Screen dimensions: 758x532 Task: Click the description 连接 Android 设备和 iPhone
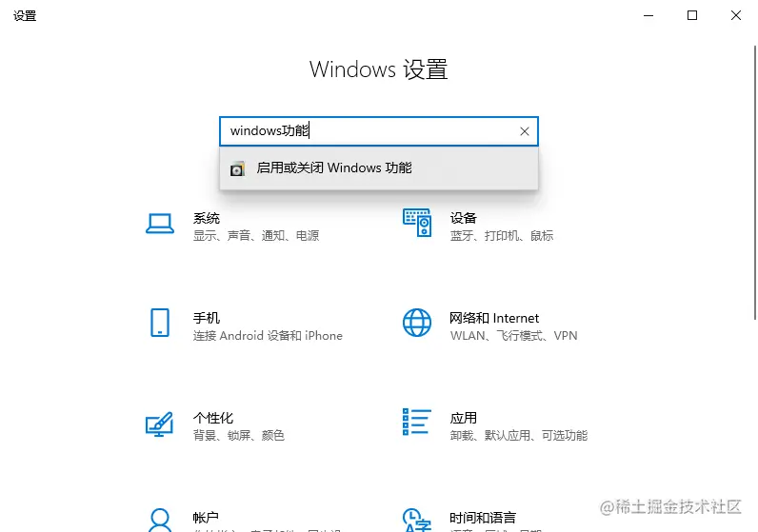pos(268,335)
